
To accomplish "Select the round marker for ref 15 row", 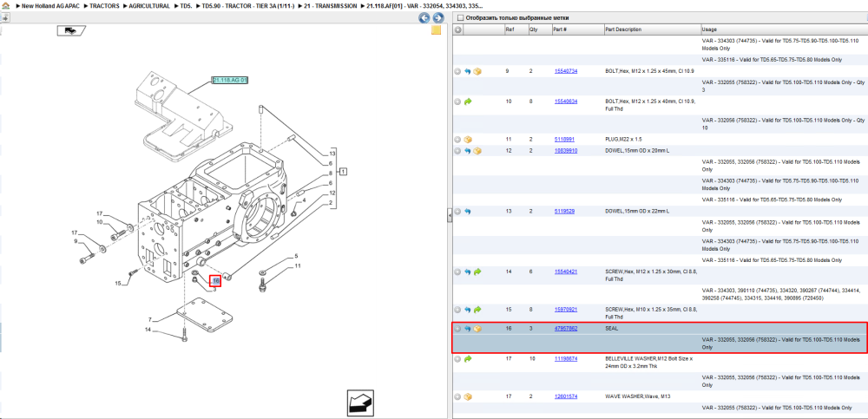I will coord(457,310).
